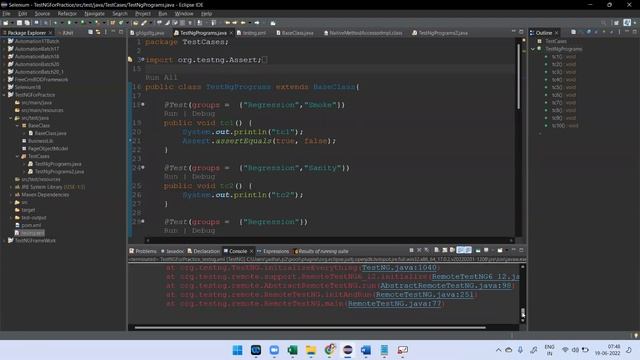Click the Back navigation arrow in the toolbar
The height and width of the screenshot is (360, 640).
(242, 23)
